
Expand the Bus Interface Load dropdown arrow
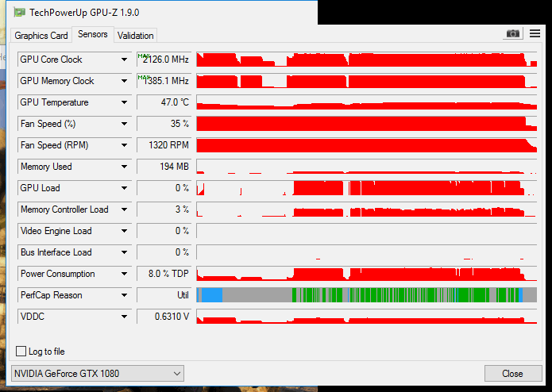(x=124, y=252)
